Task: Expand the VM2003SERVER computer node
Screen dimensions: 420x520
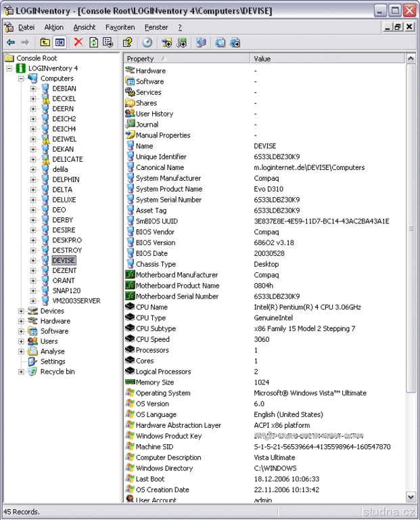Action: 33,301
